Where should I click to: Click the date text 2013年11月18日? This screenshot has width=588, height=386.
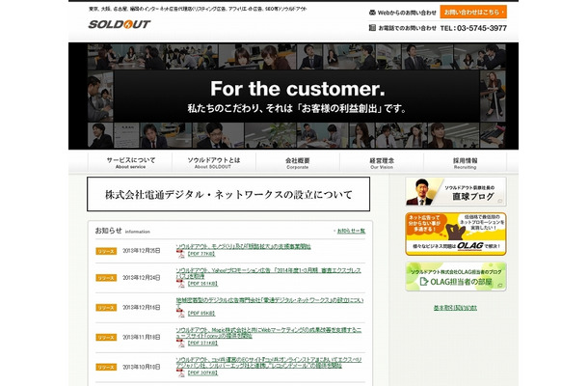coord(142,337)
